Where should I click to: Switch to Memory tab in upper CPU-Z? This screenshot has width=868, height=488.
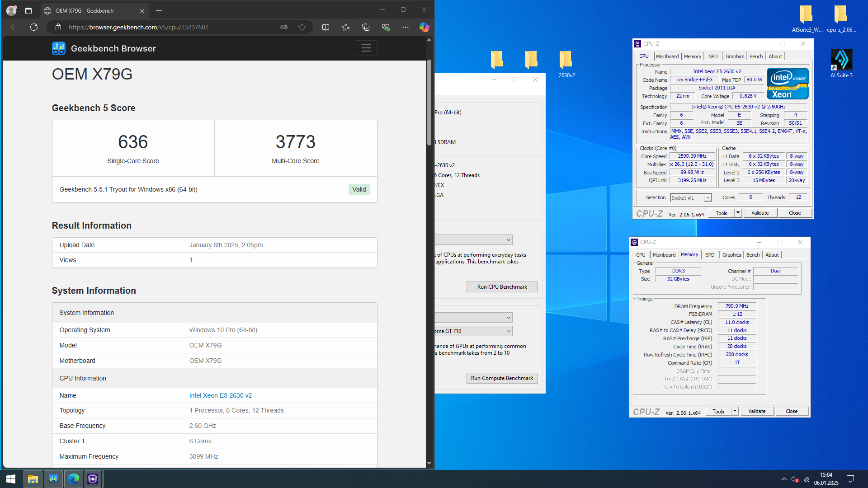coord(693,56)
